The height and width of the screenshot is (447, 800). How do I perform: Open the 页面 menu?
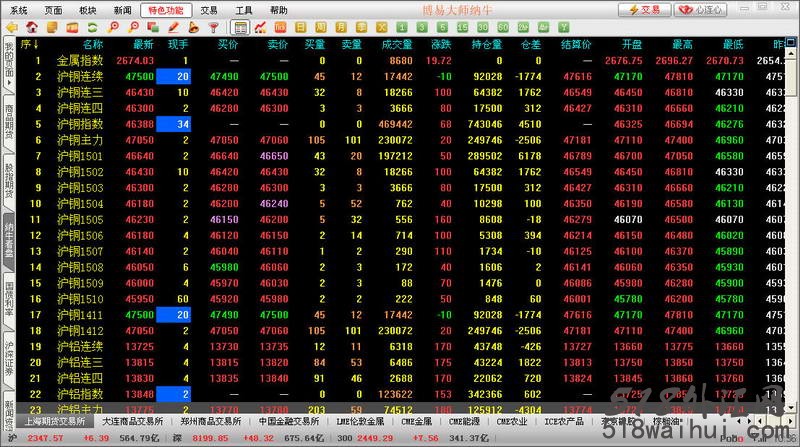point(53,10)
